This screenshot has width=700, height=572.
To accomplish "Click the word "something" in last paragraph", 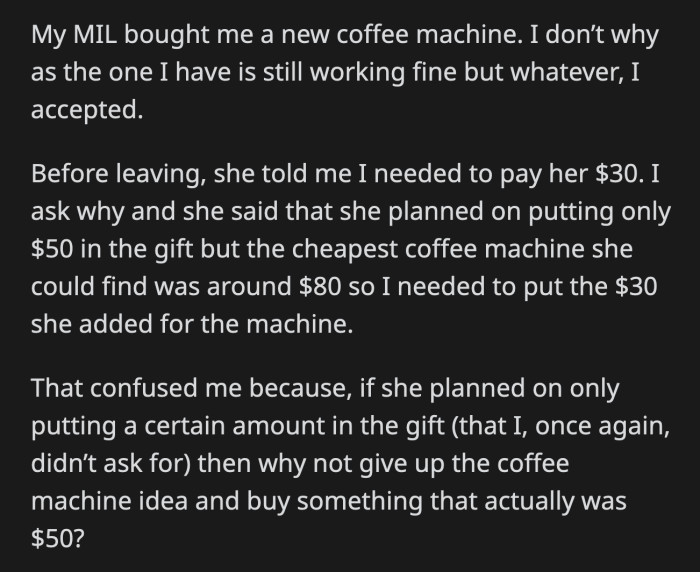I will click(x=360, y=502).
